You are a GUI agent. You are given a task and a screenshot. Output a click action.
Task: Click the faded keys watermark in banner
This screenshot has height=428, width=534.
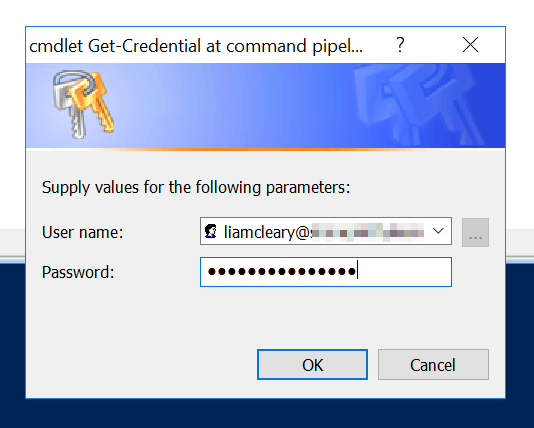pyautogui.click(x=421, y=106)
